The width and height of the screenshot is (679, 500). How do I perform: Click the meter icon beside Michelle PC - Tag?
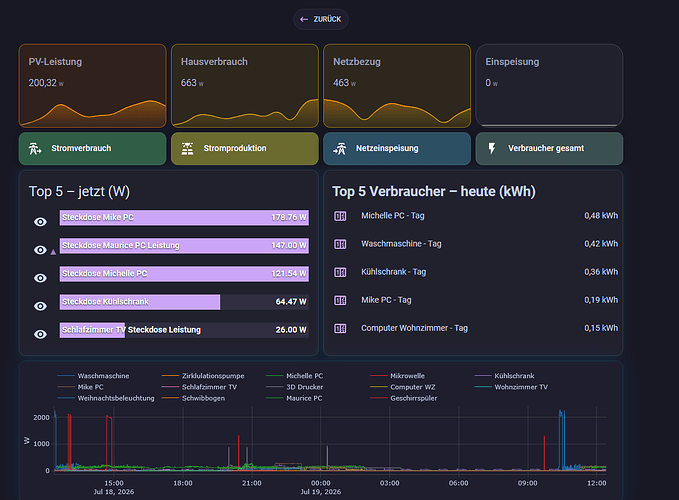(x=340, y=216)
